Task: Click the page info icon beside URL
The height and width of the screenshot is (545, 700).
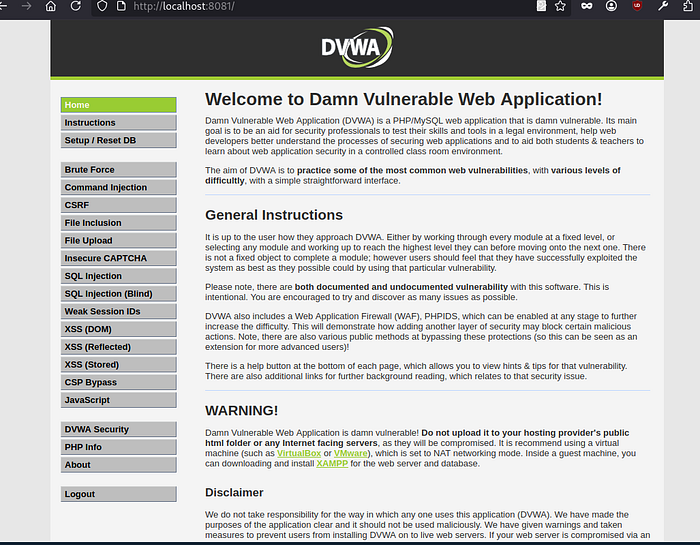Action: click(x=121, y=6)
